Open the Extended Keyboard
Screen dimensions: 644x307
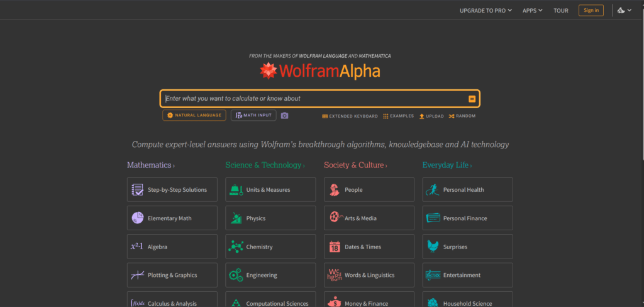[350, 116]
